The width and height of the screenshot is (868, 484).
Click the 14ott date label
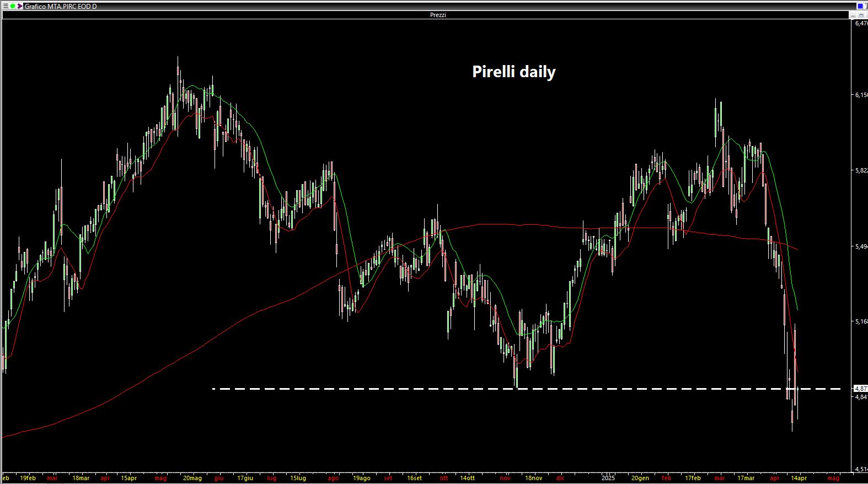467,478
